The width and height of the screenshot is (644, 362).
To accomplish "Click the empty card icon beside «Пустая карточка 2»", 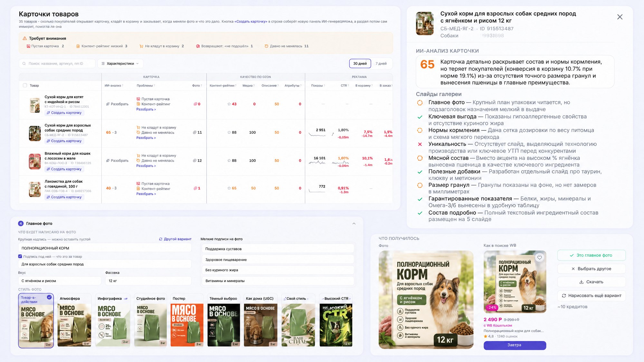I will click(x=28, y=46).
